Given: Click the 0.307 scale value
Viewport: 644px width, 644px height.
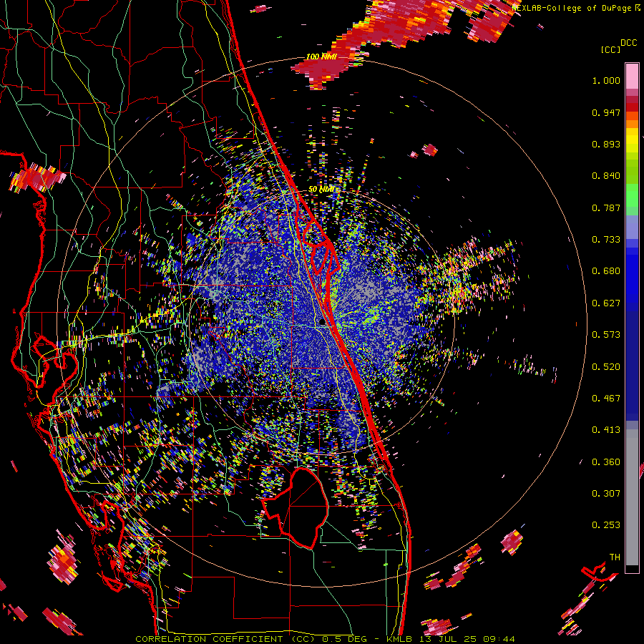Looking at the screenshot, I should tap(606, 494).
